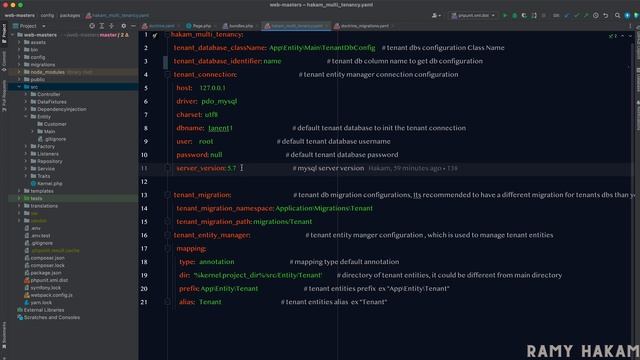Open phpunit.xml.dist run configuration dropdown
640x360 pixels.
(473, 16)
